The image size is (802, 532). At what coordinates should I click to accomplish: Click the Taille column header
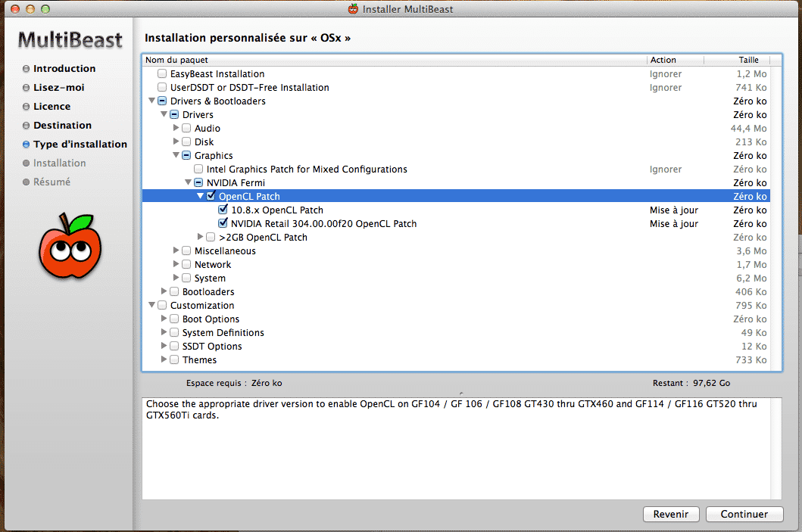747,60
